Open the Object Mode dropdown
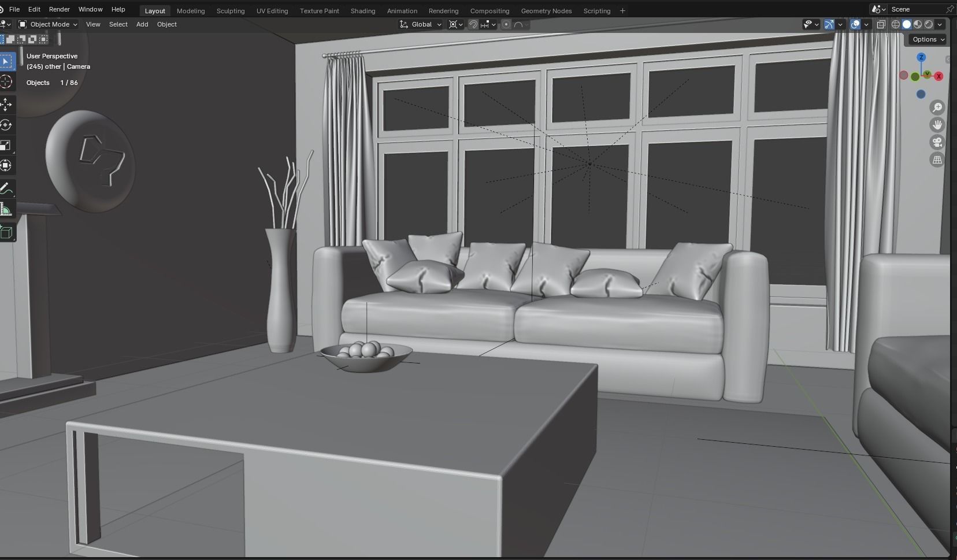Screen dimensions: 957x560 point(48,24)
